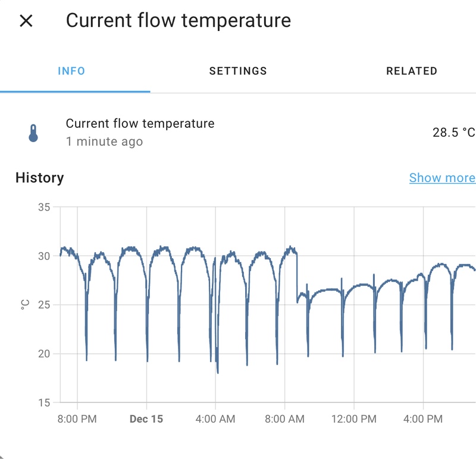476x459 pixels.
Task: Open the SETTINGS tab
Action: tap(238, 71)
